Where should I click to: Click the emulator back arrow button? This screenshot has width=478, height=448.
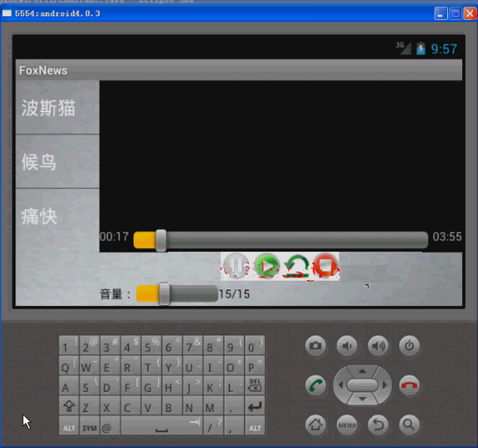point(378,425)
